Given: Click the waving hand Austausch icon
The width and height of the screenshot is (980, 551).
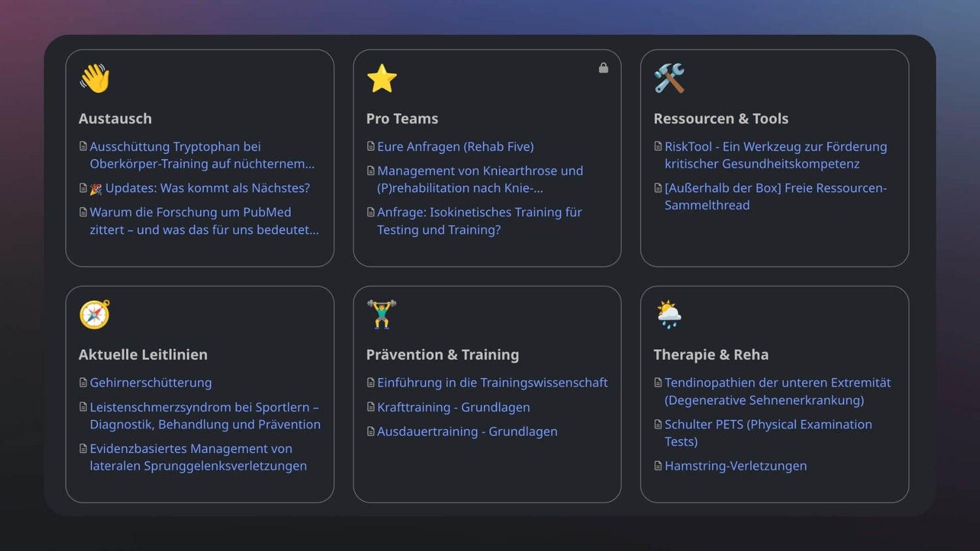Looking at the screenshot, I should click(x=95, y=78).
